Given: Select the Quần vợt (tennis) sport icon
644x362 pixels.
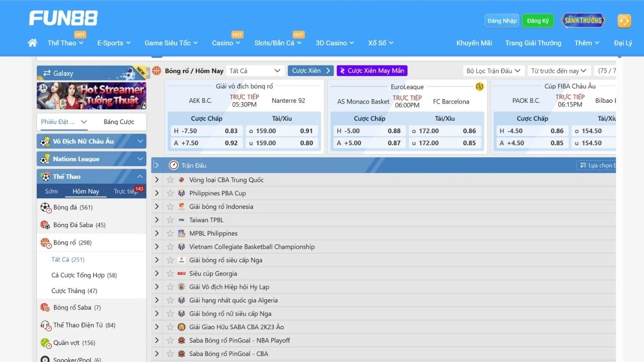Looking at the screenshot, I should coord(45,343).
